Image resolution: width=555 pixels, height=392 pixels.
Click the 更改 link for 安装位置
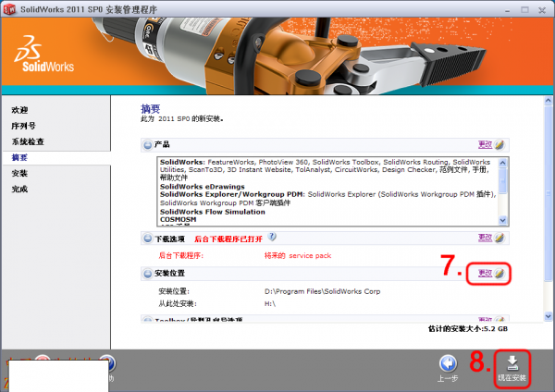click(485, 273)
